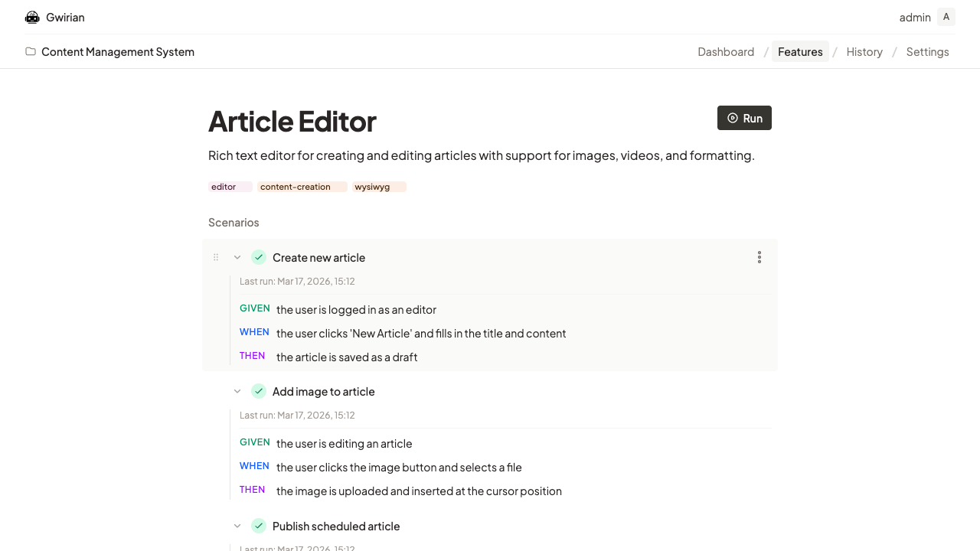Screen dimensions: 980x551
Task: Click the 'wysiwyg' tag
Action: 379,187
